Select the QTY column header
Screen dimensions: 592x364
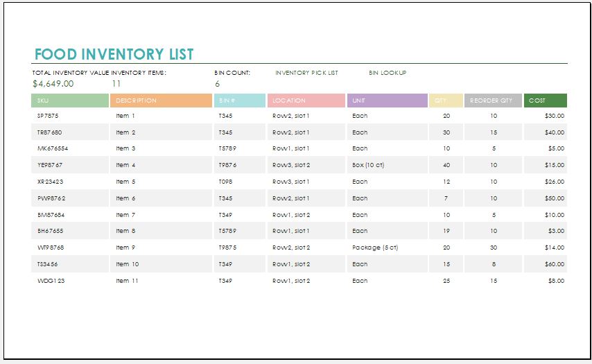click(446, 101)
